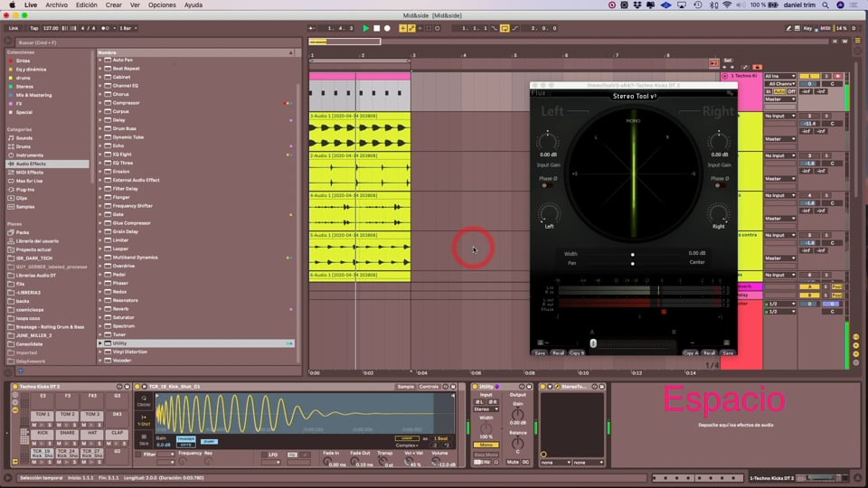Toggle the Loop Switch in transport bar
Image resolution: width=868 pixels, height=488 pixels.
coord(505,28)
